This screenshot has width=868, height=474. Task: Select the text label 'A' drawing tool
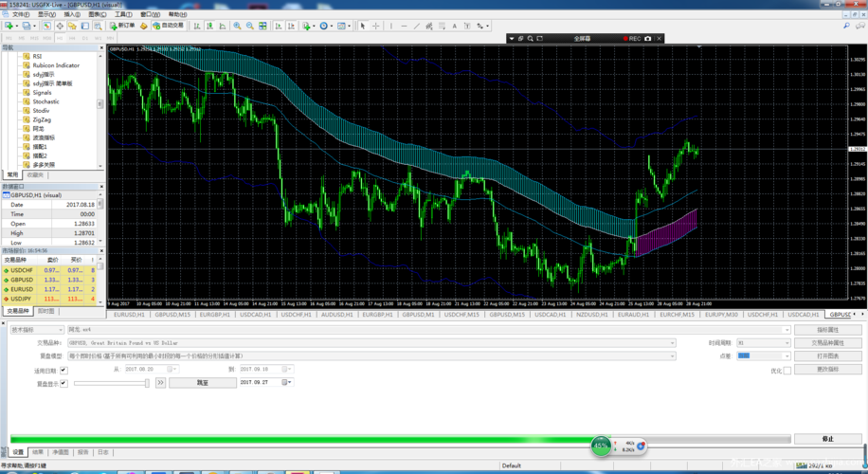pos(454,26)
